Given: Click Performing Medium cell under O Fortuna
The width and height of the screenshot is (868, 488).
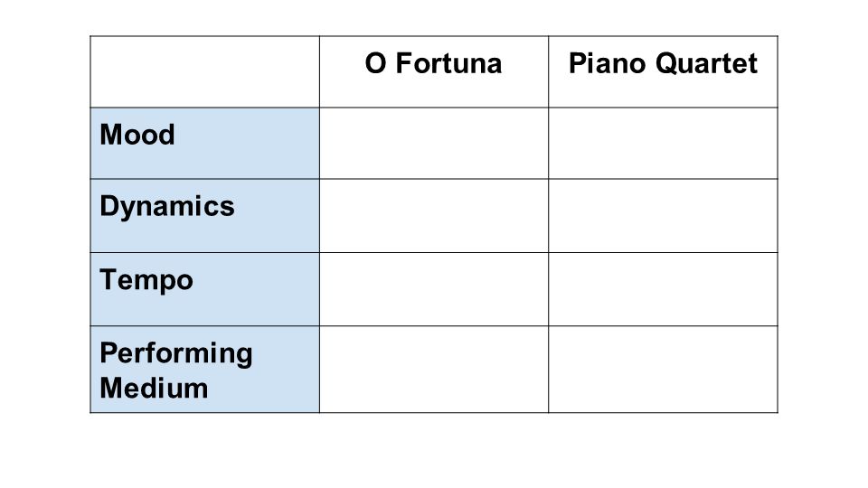Looking at the screenshot, I should (x=433, y=370).
